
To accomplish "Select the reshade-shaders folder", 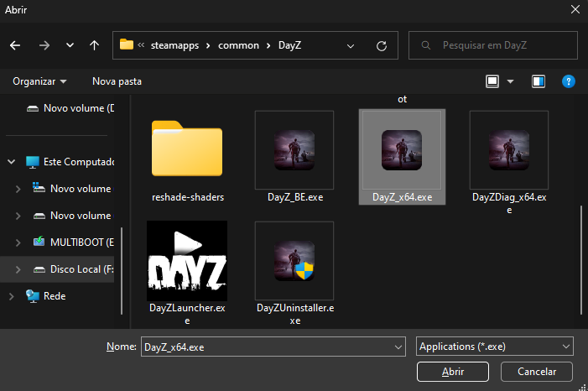I will click(187, 149).
